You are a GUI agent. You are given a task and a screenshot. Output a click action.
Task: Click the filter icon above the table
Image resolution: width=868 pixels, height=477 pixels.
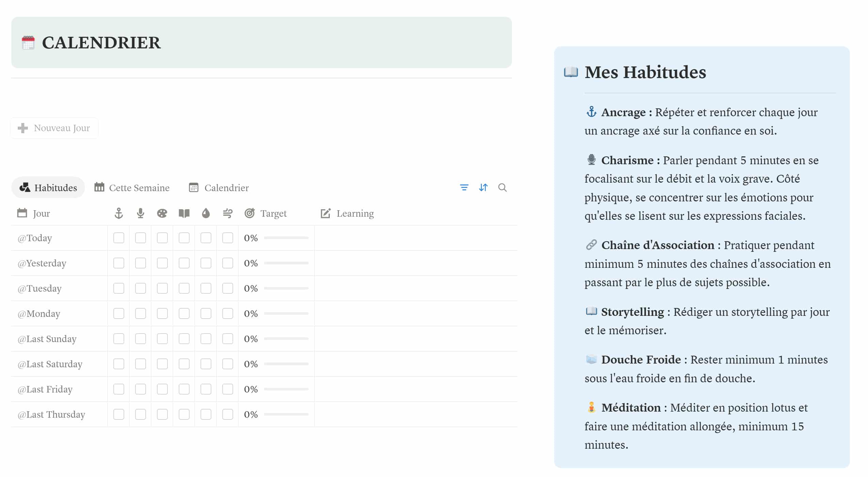pos(464,187)
